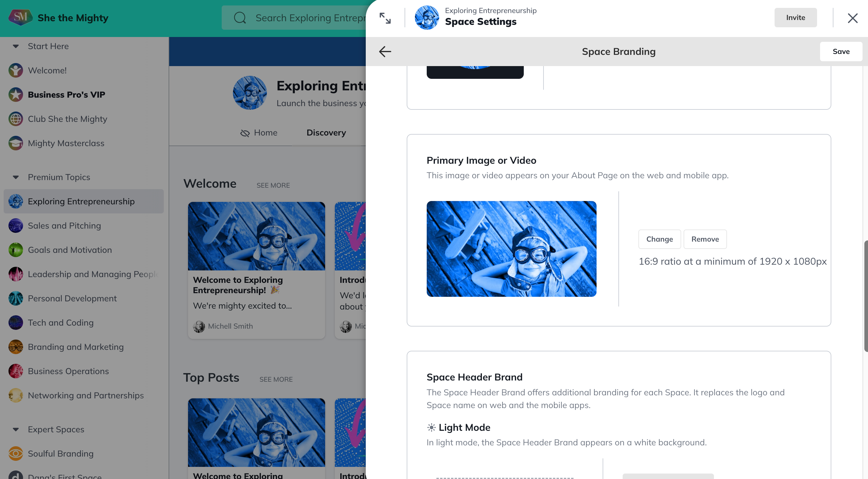Click the expand panel arrows icon
This screenshot has width=868, height=479.
385,18
